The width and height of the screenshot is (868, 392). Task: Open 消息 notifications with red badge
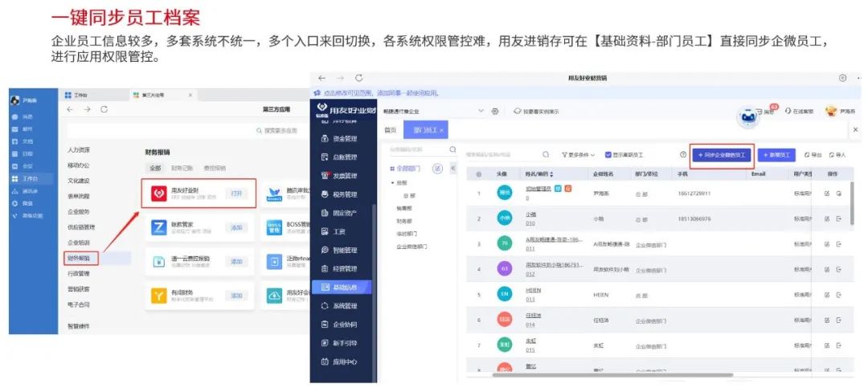click(768, 111)
